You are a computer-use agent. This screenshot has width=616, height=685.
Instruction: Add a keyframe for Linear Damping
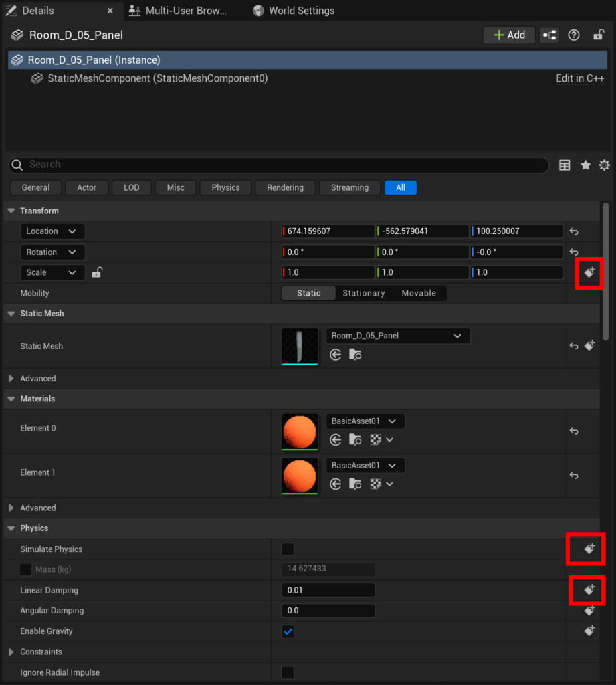click(x=589, y=590)
